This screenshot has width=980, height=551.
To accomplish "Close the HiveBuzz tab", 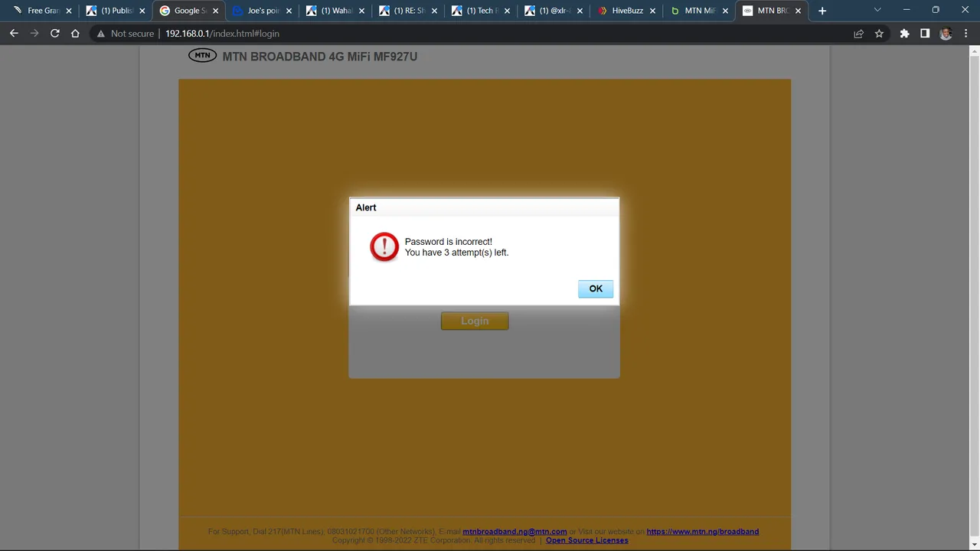I will tap(652, 11).
